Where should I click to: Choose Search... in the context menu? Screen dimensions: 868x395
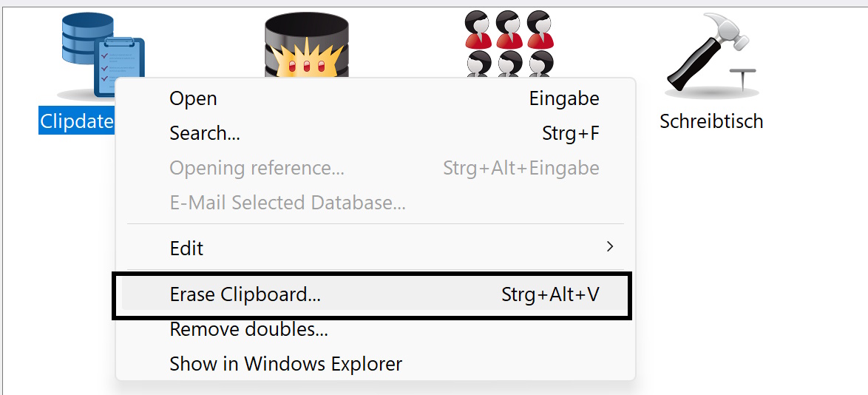tap(205, 134)
